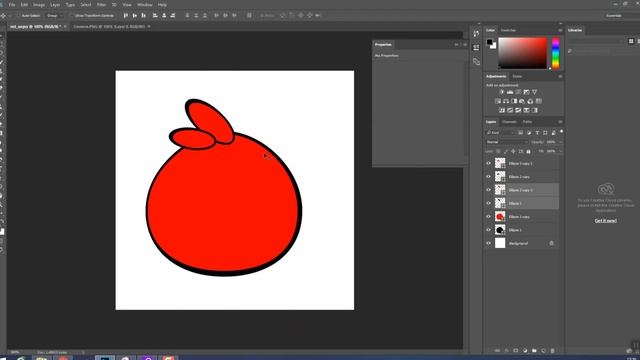Add an Exposure adjustment
This screenshot has width=640, height=360.
point(527,92)
